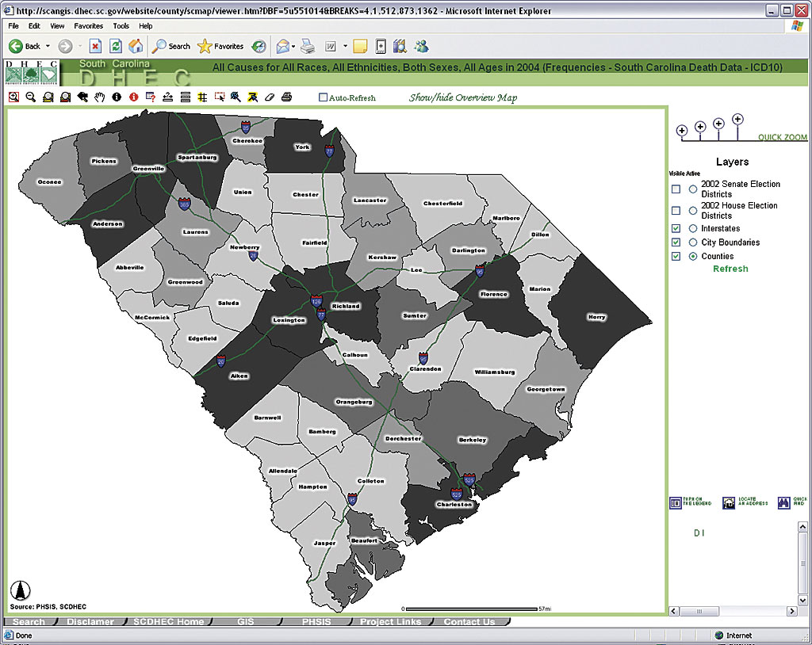
Task: Click the green Refresh link
Action: click(x=730, y=269)
